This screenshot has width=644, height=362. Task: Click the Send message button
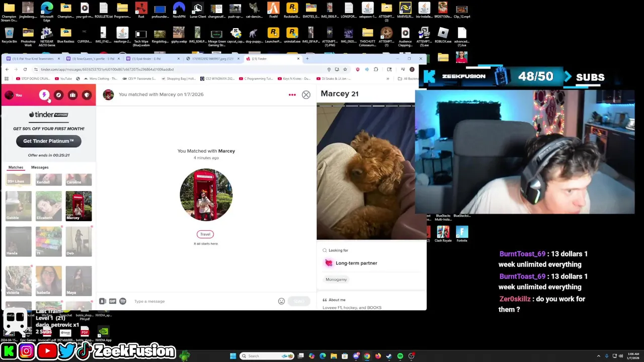[299, 301]
